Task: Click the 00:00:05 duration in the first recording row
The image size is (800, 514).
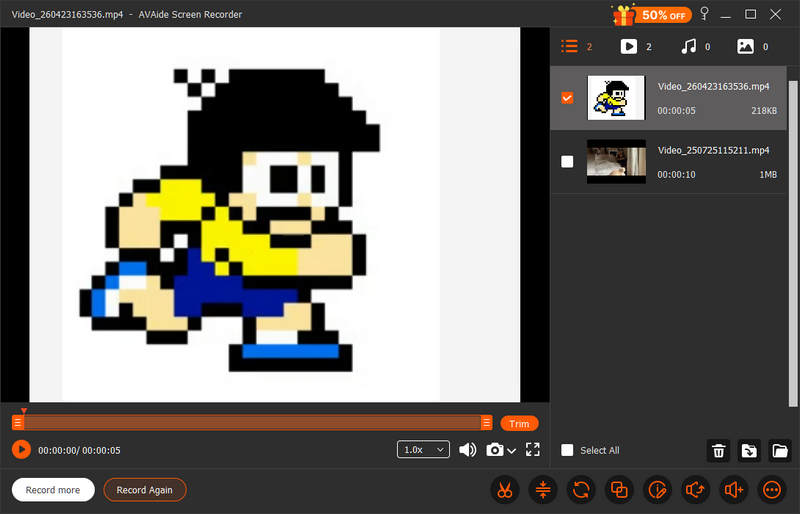Action: (x=676, y=111)
